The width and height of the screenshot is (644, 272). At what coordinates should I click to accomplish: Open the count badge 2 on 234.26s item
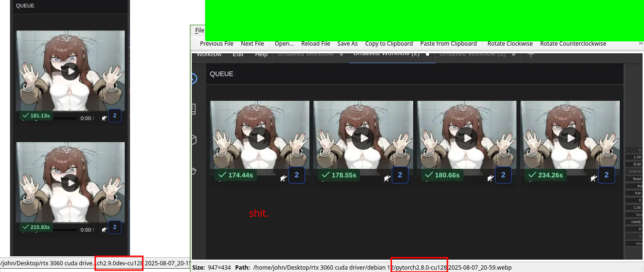click(x=606, y=175)
